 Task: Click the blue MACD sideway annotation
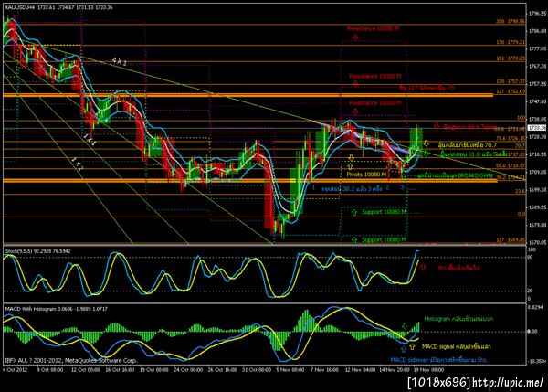439,359
